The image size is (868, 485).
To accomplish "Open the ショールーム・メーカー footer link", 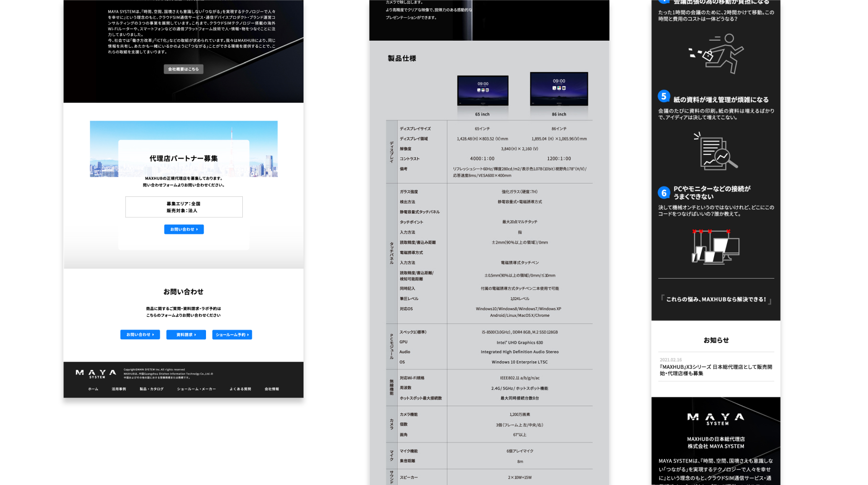I will pos(196,389).
